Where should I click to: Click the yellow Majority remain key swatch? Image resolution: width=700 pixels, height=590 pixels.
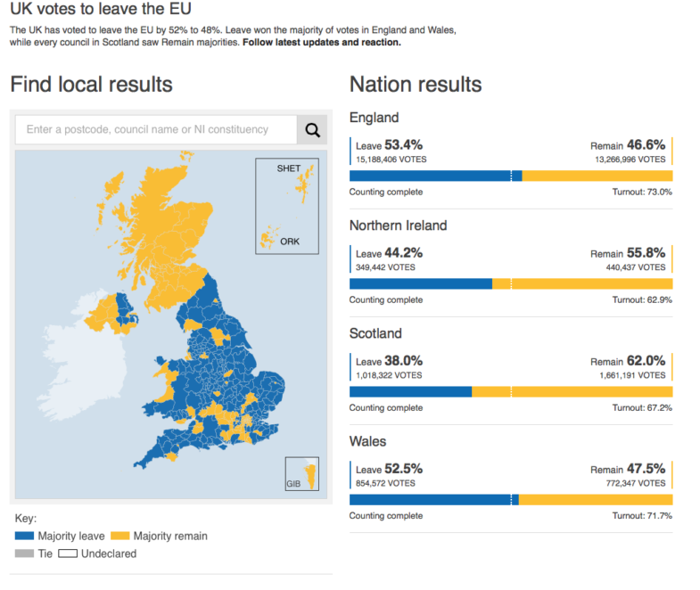click(x=119, y=537)
